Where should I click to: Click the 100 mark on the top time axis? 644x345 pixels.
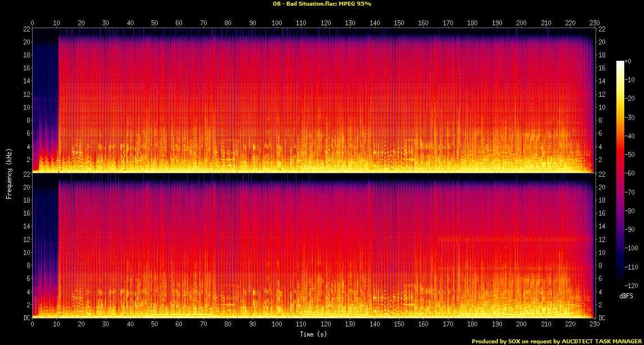click(x=277, y=23)
